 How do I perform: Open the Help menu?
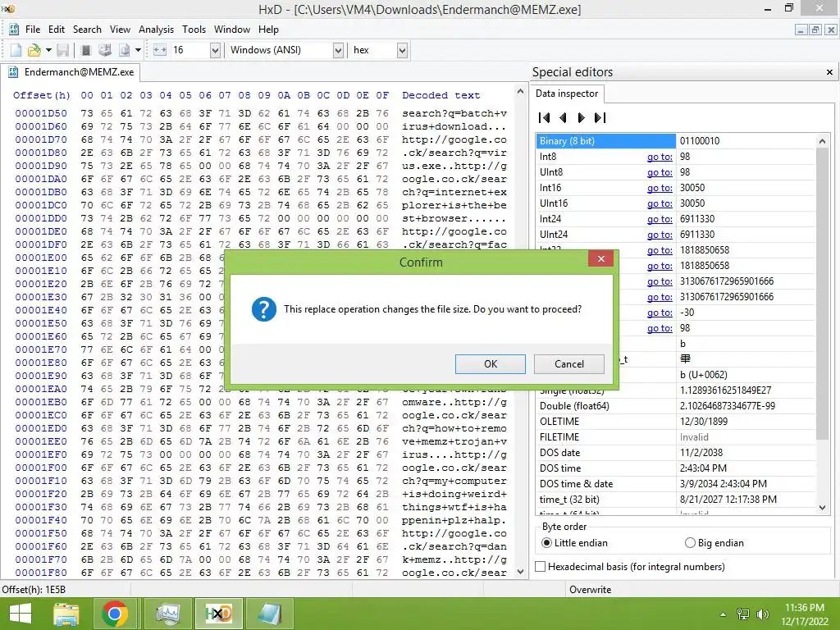pos(268,30)
